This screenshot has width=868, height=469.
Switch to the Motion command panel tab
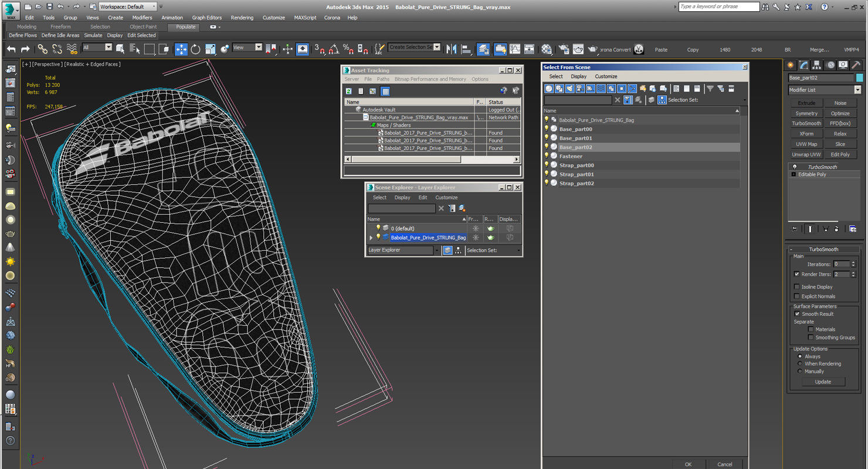click(x=830, y=65)
